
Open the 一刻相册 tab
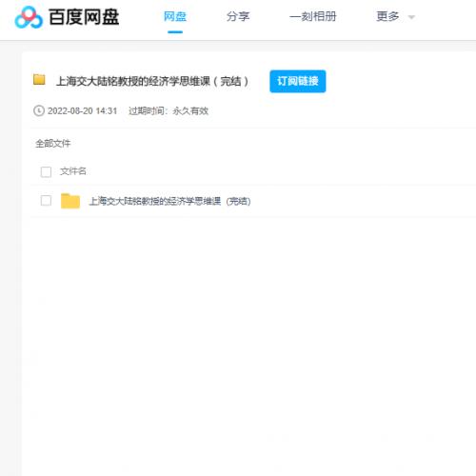pos(313,16)
